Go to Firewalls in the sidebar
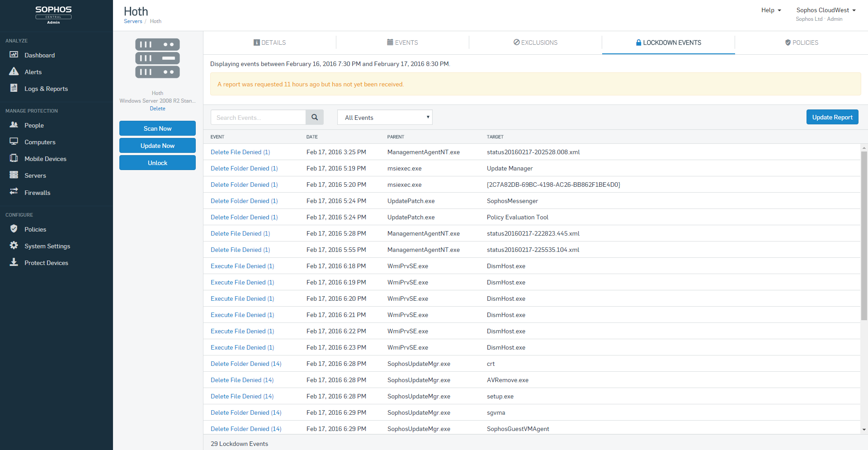 (x=37, y=193)
